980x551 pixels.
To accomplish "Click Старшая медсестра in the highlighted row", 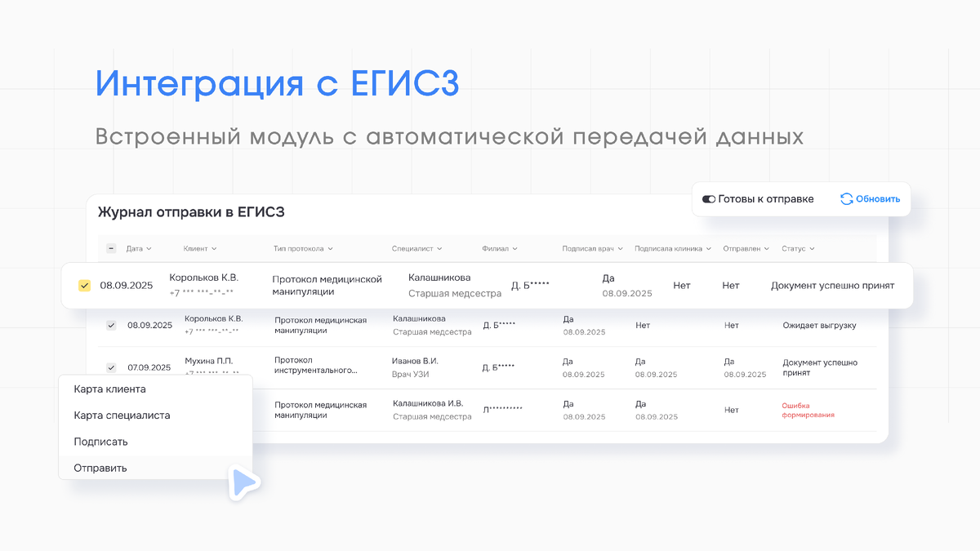I will click(455, 293).
